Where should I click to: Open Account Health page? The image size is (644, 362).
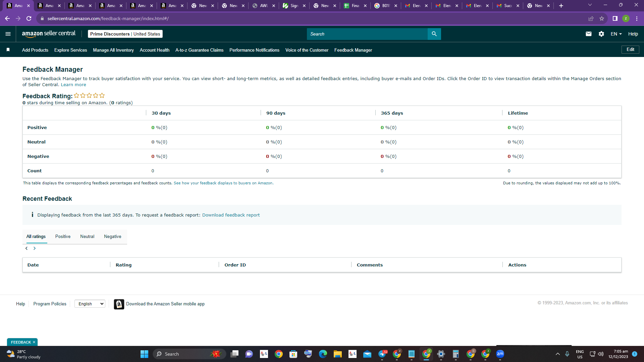pyautogui.click(x=155, y=50)
